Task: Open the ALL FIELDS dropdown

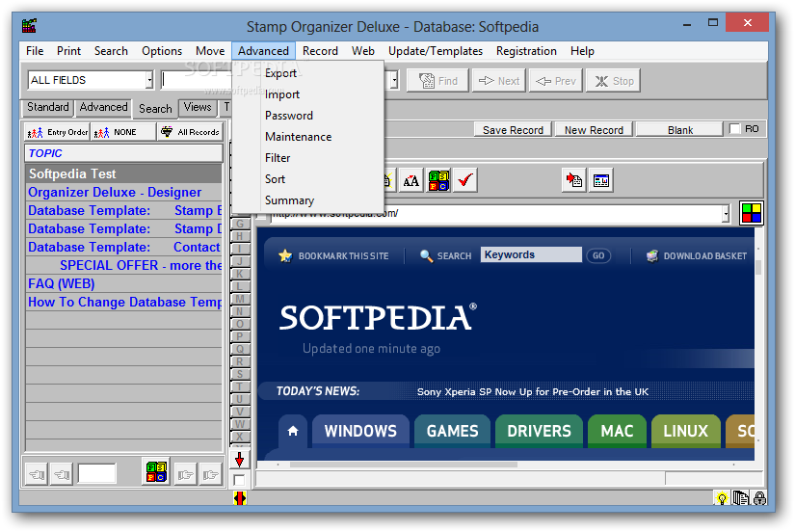Action: (149, 80)
